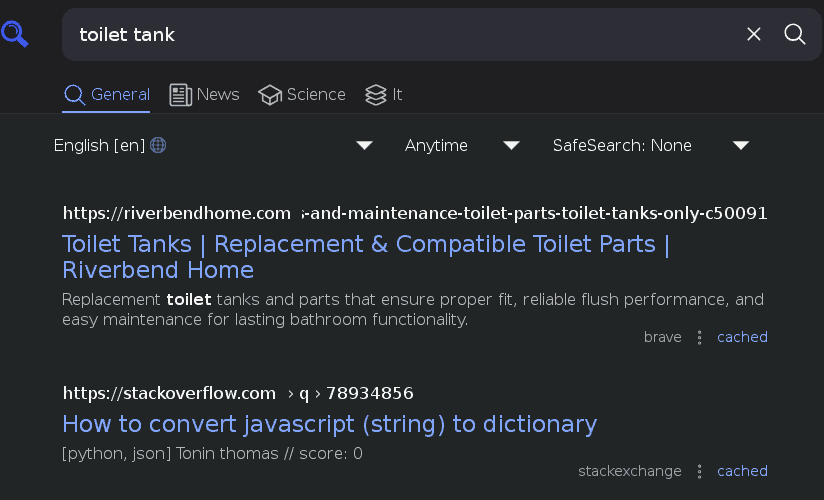Open the Anytime time range dropdown
This screenshot has width=824, height=500.
[x=461, y=146]
